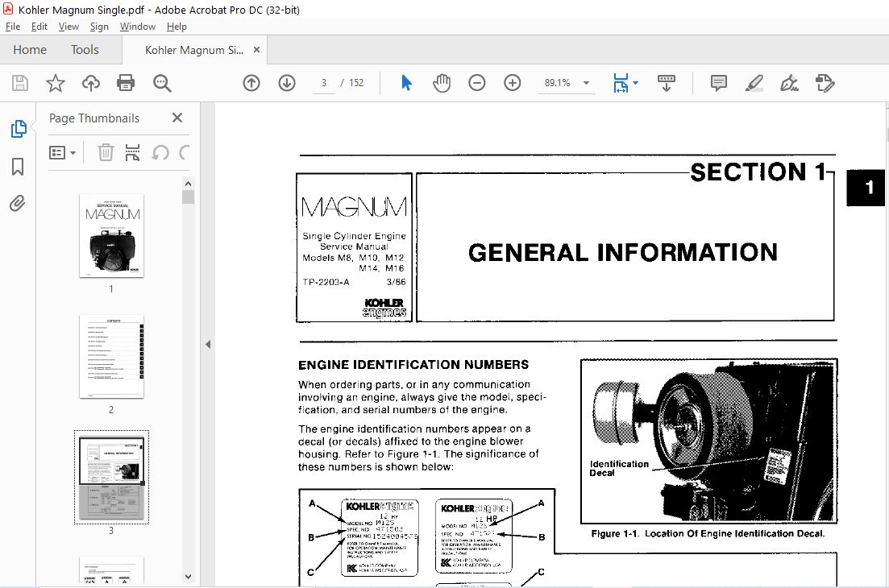Toggle the Page Thumbnails sidebar panel
The image size is (889, 588).
tap(19, 129)
